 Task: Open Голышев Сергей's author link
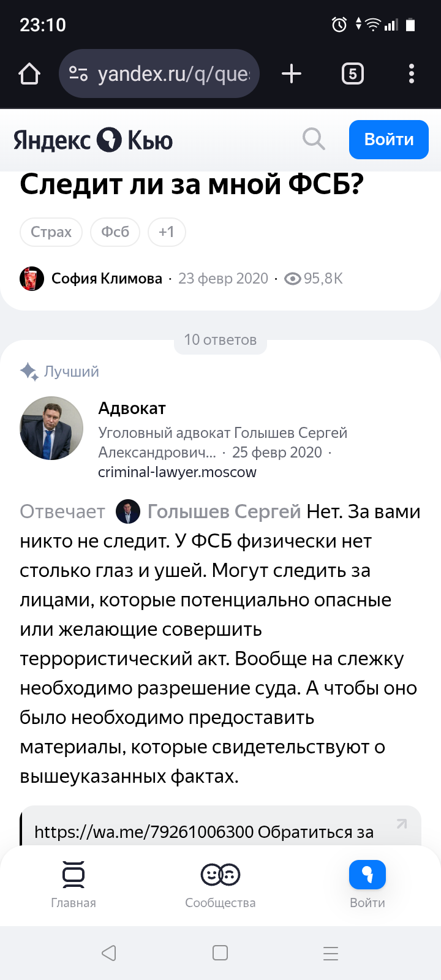[224, 511]
